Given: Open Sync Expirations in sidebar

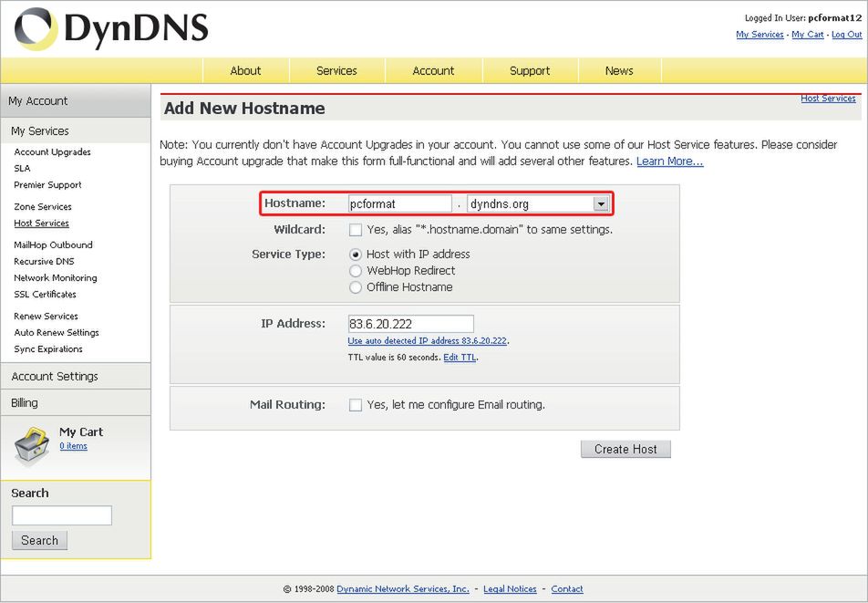Looking at the screenshot, I should tap(48, 348).
